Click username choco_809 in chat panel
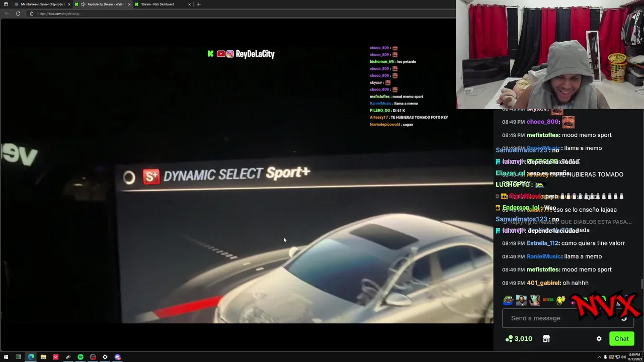Screen dimensions: 644x362 click(543, 122)
